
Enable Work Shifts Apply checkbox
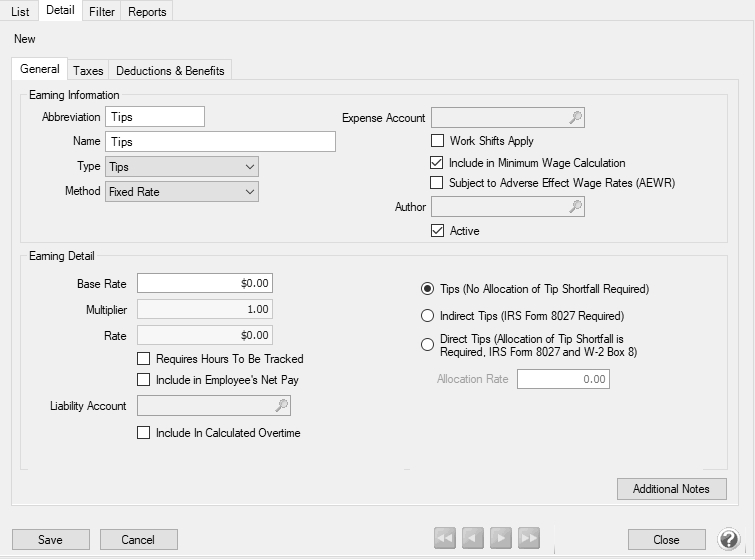[x=437, y=141]
